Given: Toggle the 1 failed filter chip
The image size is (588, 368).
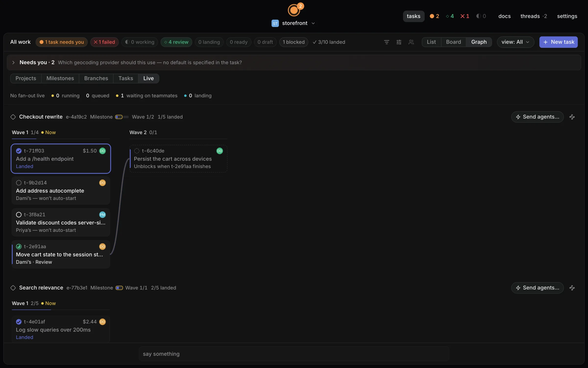Looking at the screenshot, I should point(104,42).
